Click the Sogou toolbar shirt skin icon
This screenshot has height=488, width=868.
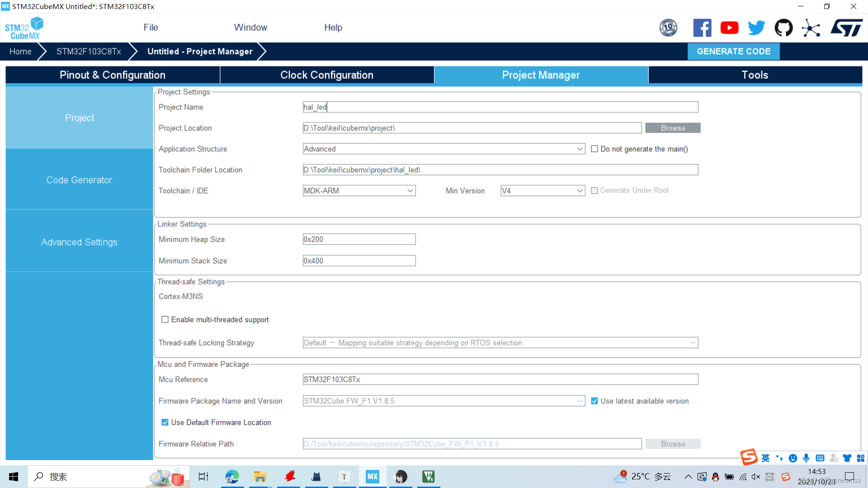click(x=847, y=458)
